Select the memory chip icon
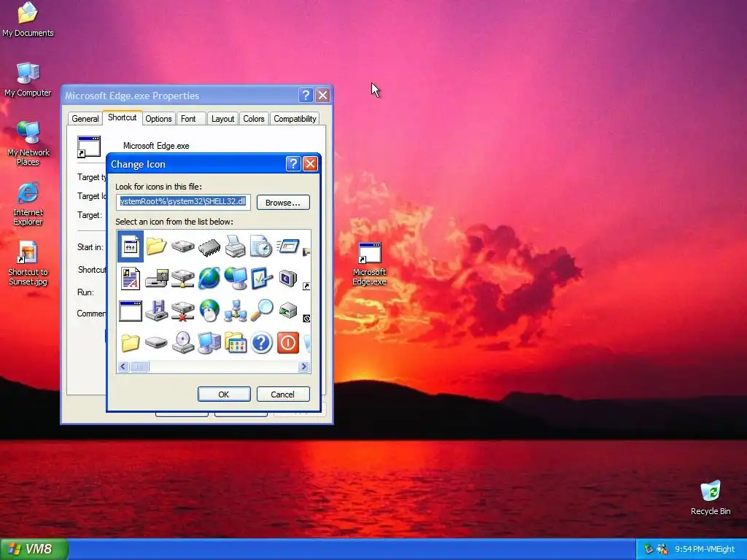Image resolution: width=747 pixels, height=560 pixels. (209, 246)
